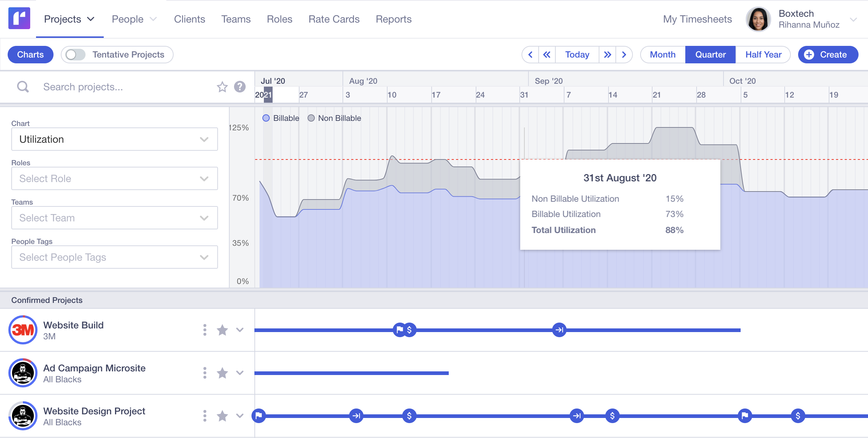The image size is (868, 438).
Task: Click the Create button
Action: [x=828, y=55]
